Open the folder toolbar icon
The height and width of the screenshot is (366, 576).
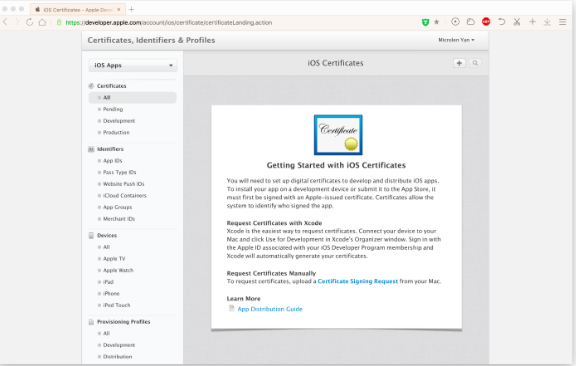pos(471,22)
